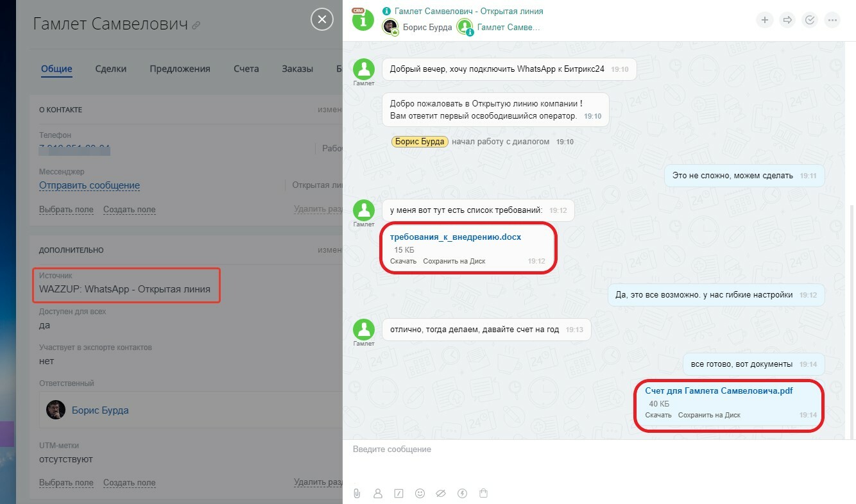
Task: Click Борис Бурда name in chat header
Action: [427, 28]
